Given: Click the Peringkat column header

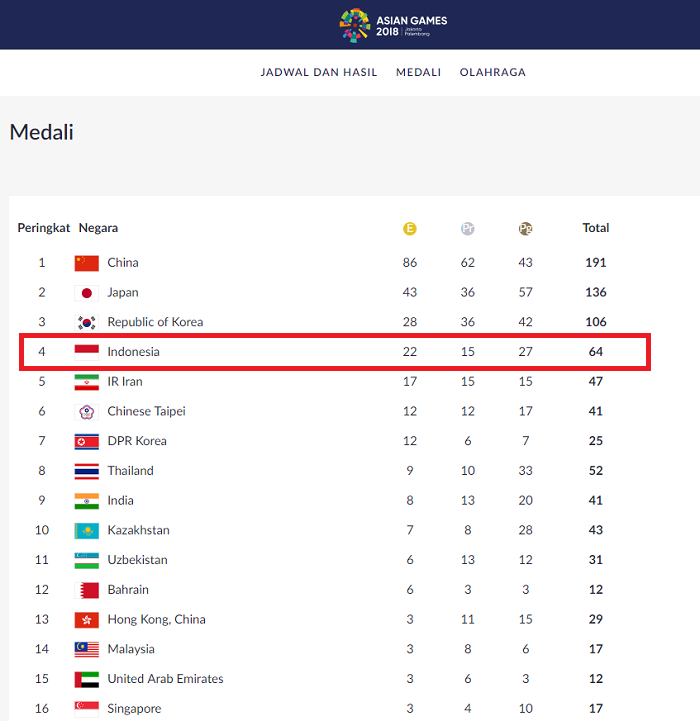Looking at the screenshot, I should pos(44,228).
